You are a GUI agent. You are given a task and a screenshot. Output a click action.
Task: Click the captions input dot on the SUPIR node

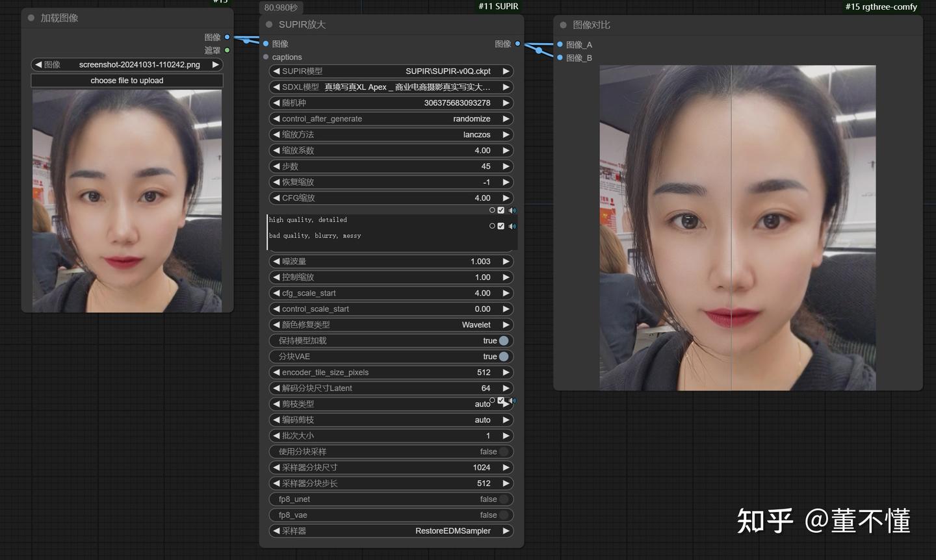(266, 57)
